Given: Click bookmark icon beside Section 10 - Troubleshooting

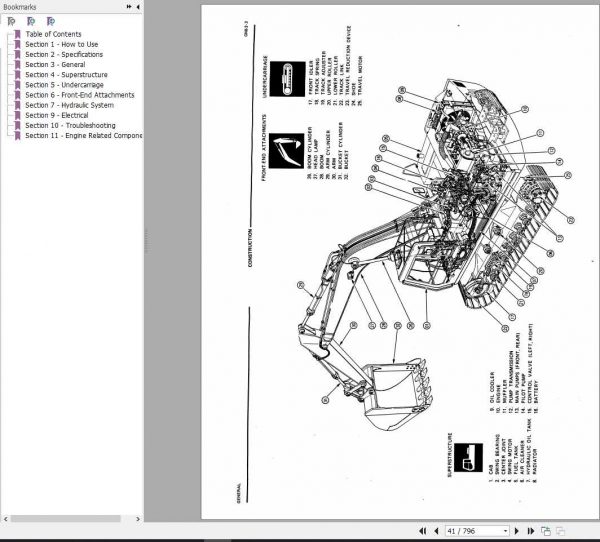Looking at the screenshot, I should click(17, 126).
